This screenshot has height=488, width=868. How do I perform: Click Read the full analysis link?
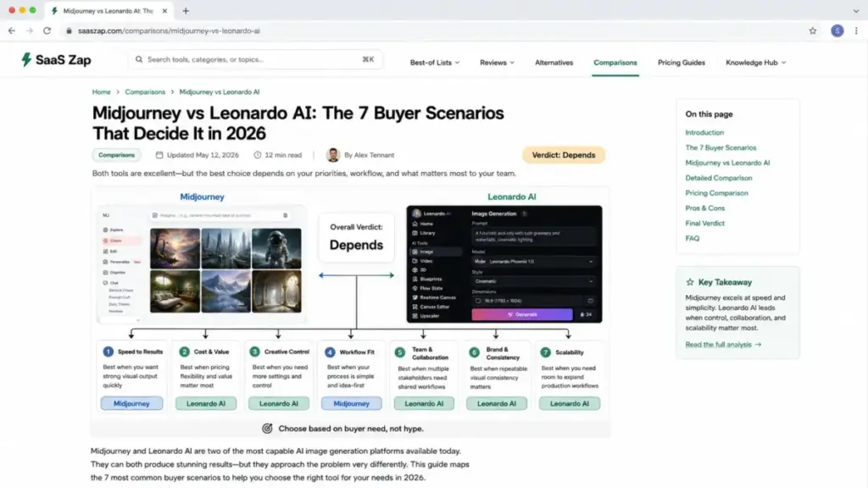coord(723,344)
